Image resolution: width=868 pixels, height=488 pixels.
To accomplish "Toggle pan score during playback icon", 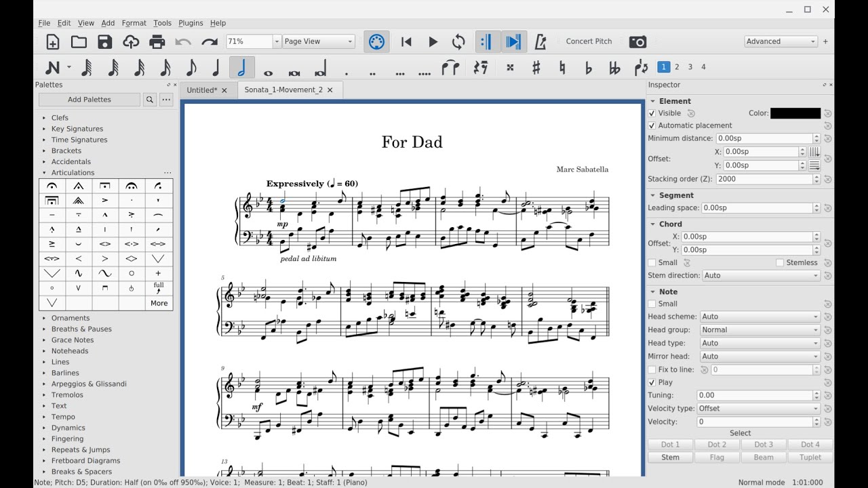I will pyautogui.click(x=513, y=42).
